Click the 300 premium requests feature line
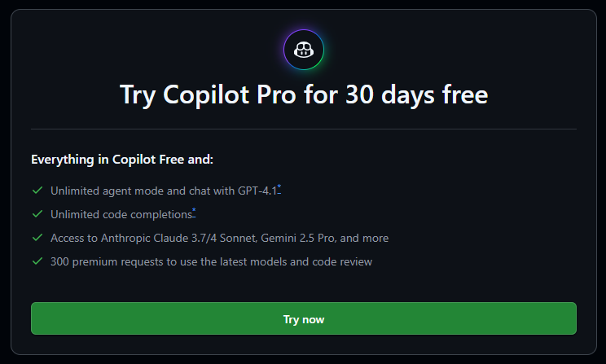The width and height of the screenshot is (606, 364). (x=212, y=261)
